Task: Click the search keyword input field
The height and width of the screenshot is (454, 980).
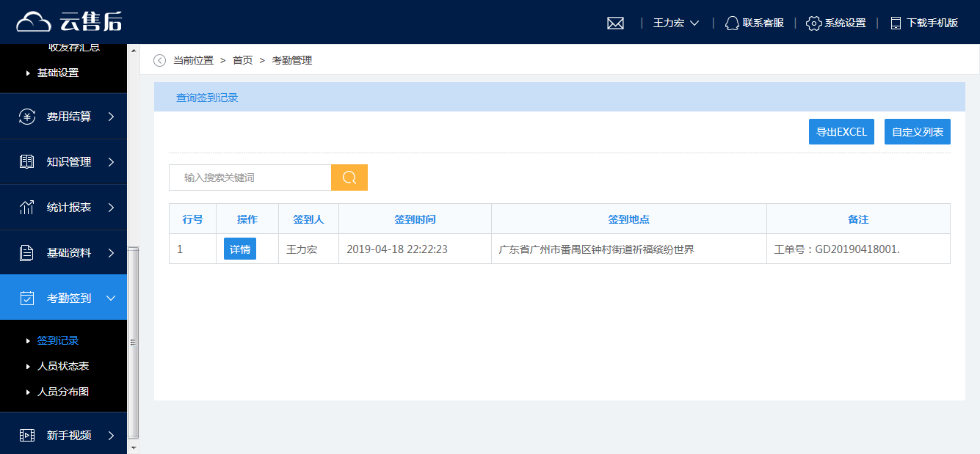Action: click(250, 177)
